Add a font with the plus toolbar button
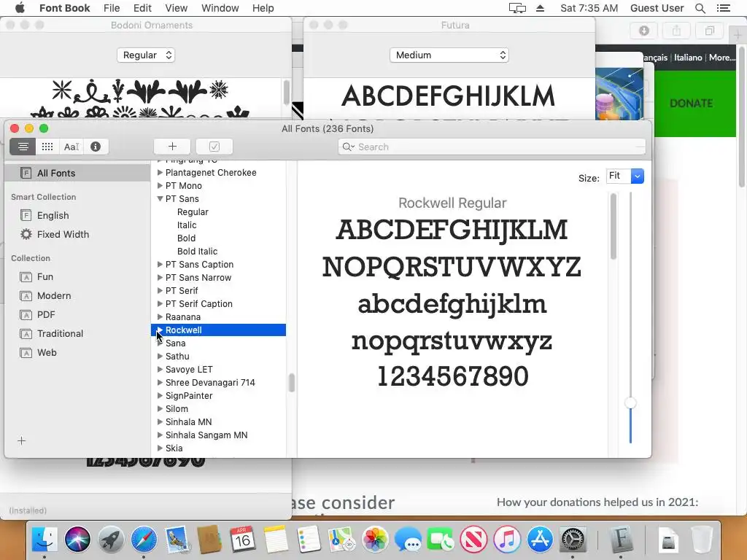Image resolution: width=747 pixels, height=560 pixels. [x=172, y=147]
